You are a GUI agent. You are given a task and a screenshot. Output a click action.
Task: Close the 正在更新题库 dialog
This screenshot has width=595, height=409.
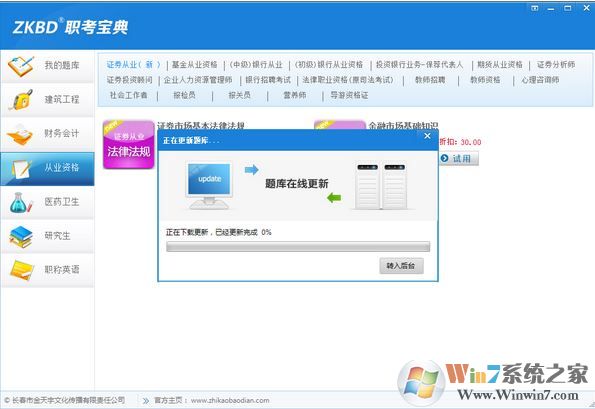coord(427,136)
